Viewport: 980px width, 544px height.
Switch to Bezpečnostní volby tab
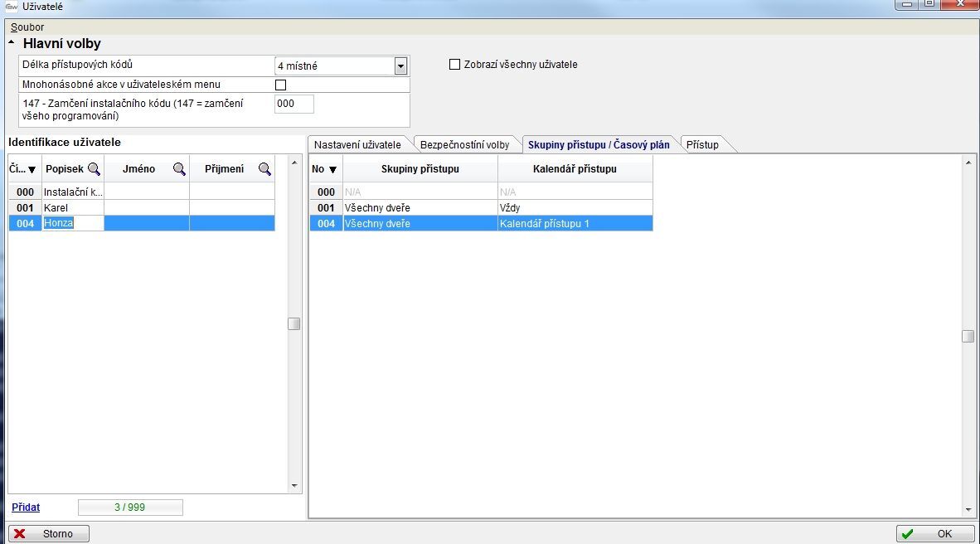(464, 145)
